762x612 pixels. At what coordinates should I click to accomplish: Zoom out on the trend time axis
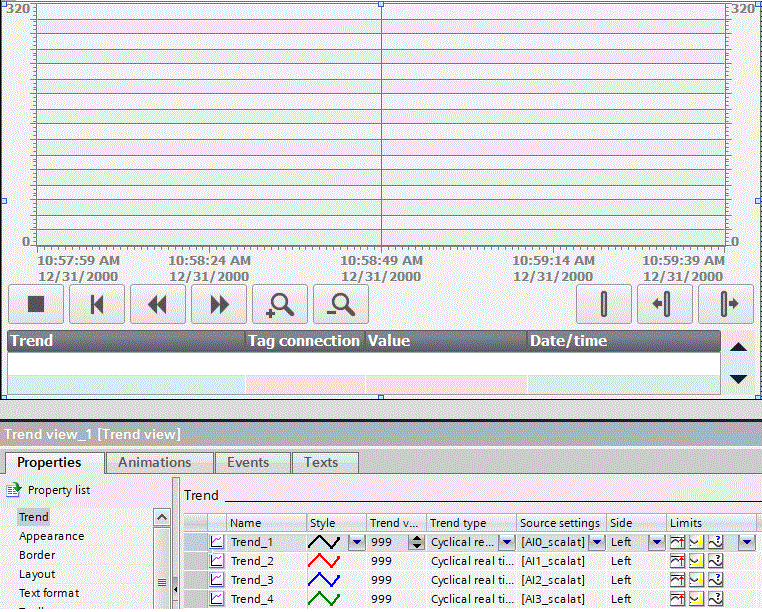point(341,304)
